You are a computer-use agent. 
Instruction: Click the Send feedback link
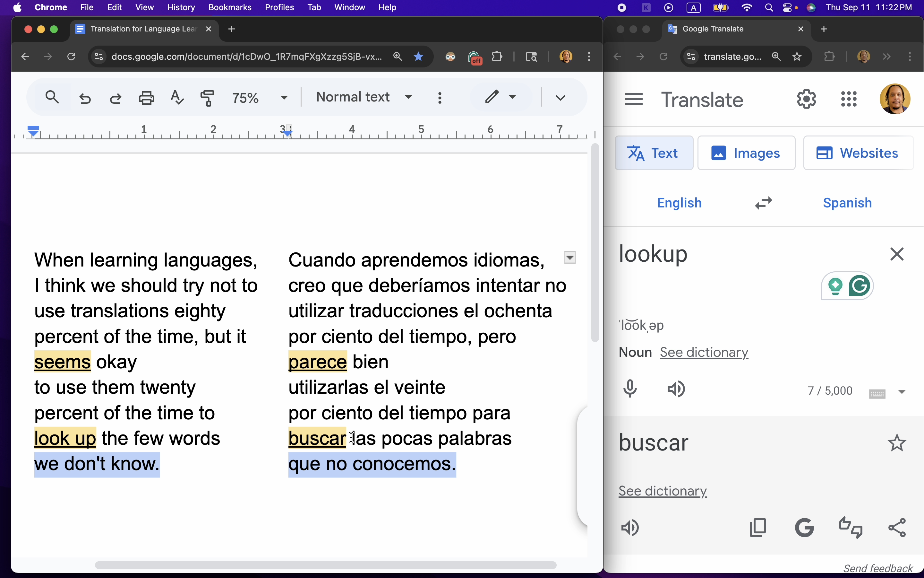[878, 568]
